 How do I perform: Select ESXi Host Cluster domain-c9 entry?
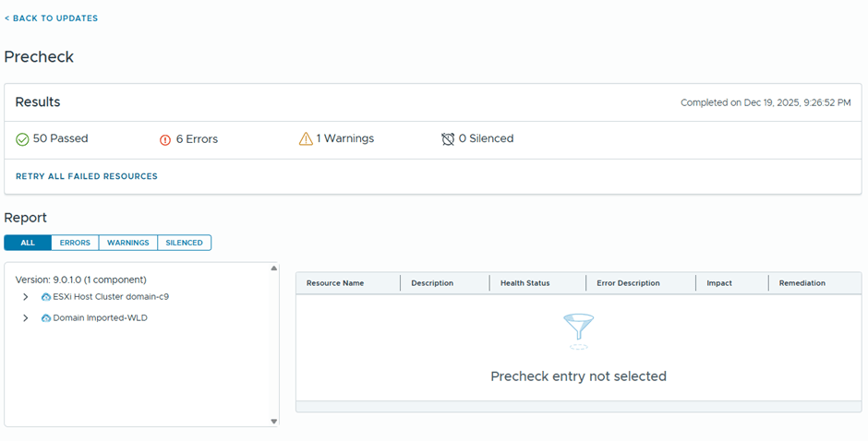pyautogui.click(x=111, y=297)
